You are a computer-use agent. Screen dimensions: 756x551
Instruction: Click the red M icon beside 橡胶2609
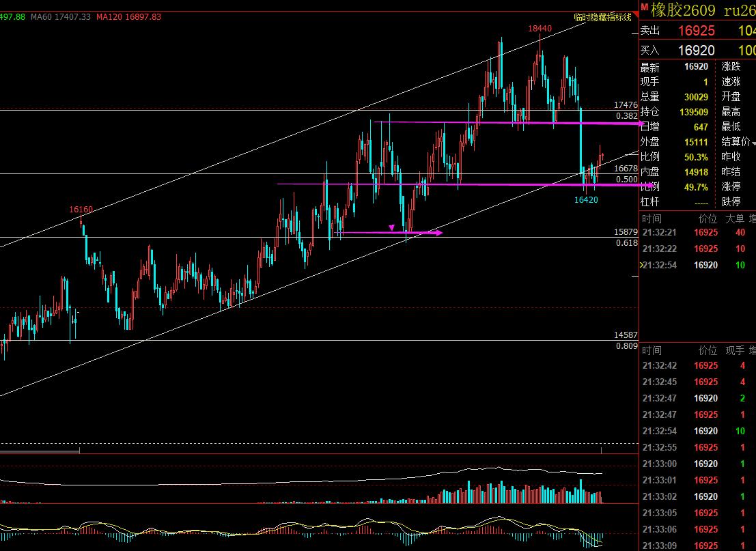coord(644,8)
